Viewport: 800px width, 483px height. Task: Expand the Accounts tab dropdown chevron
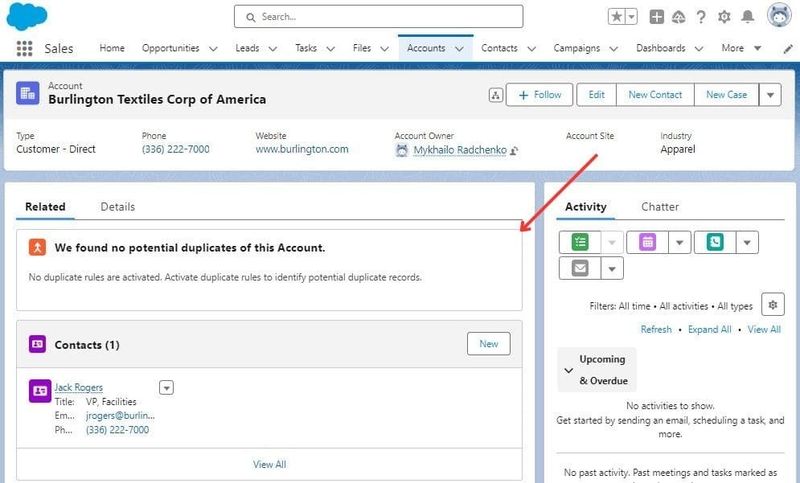pyautogui.click(x=459, y=49)
